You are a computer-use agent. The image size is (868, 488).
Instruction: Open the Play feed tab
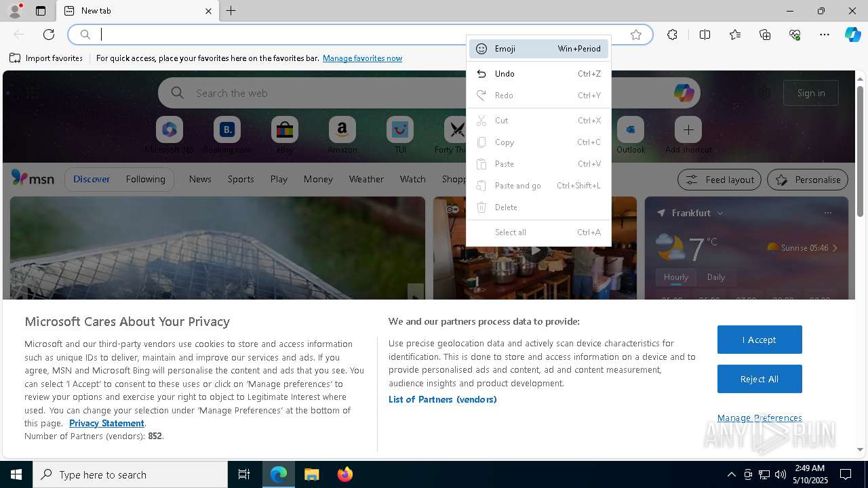point(279,179)
